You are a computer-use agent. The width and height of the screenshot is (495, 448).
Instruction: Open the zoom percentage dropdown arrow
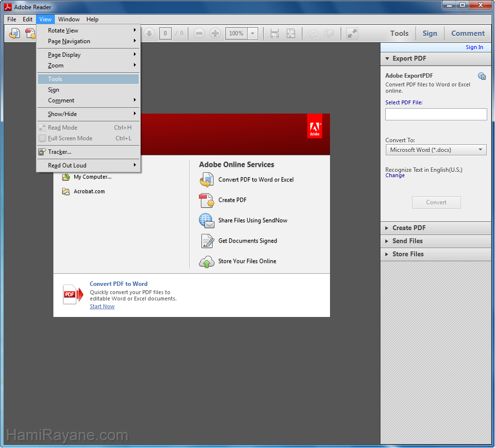tap(252, 33)
